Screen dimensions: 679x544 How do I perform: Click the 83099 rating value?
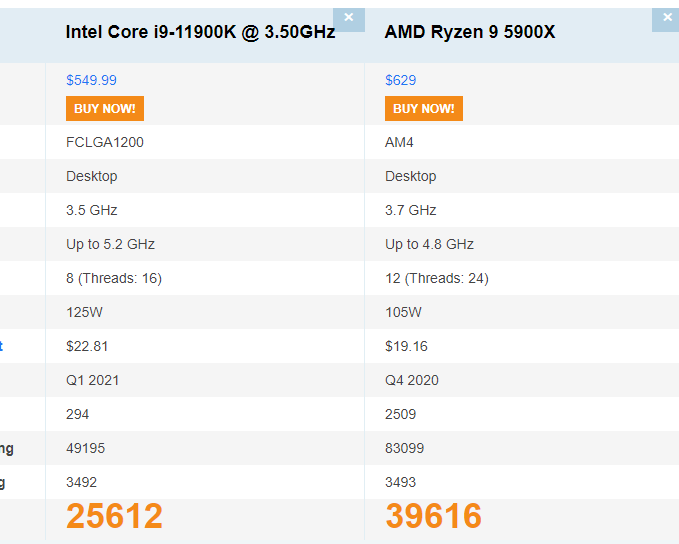(404, 448)
